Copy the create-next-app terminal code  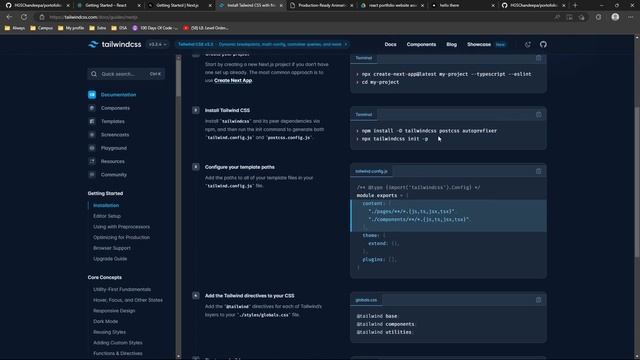[538, 58]
